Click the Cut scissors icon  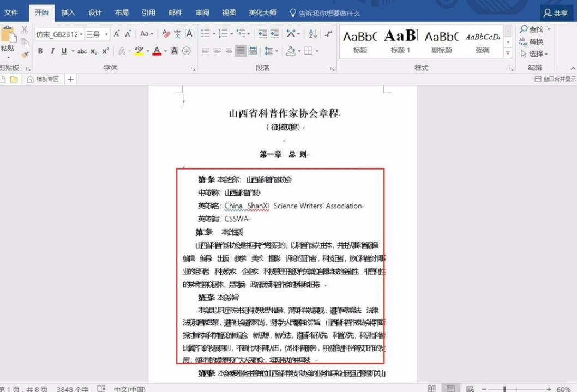tap(25, 29)
